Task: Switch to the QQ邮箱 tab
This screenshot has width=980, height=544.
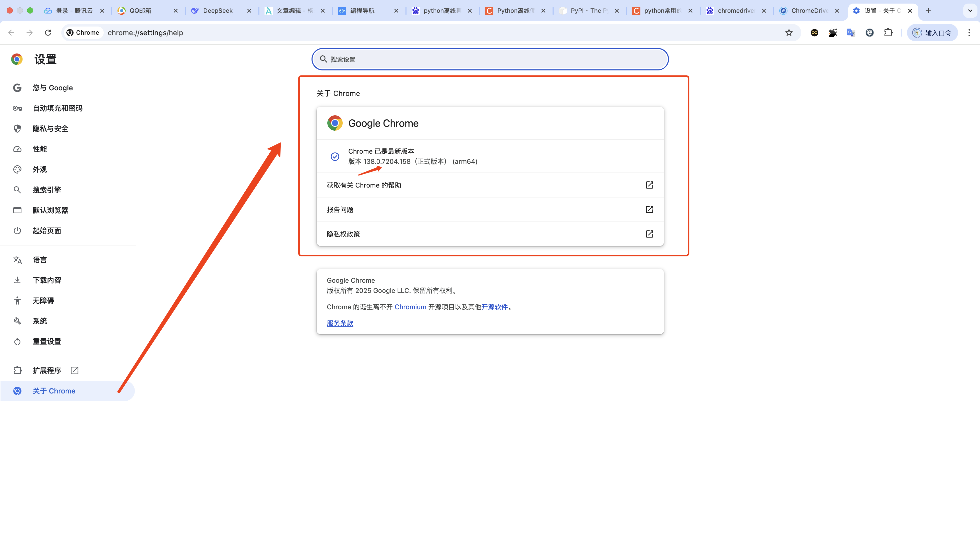Action: pyautogui.click(x=140, y=11)
